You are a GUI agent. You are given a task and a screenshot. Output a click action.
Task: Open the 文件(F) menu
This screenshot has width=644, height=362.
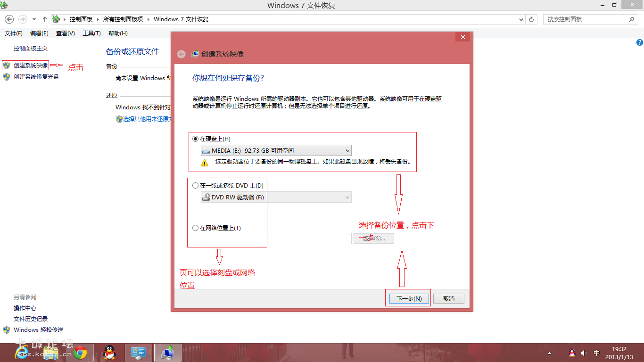[x=14, y=33]
